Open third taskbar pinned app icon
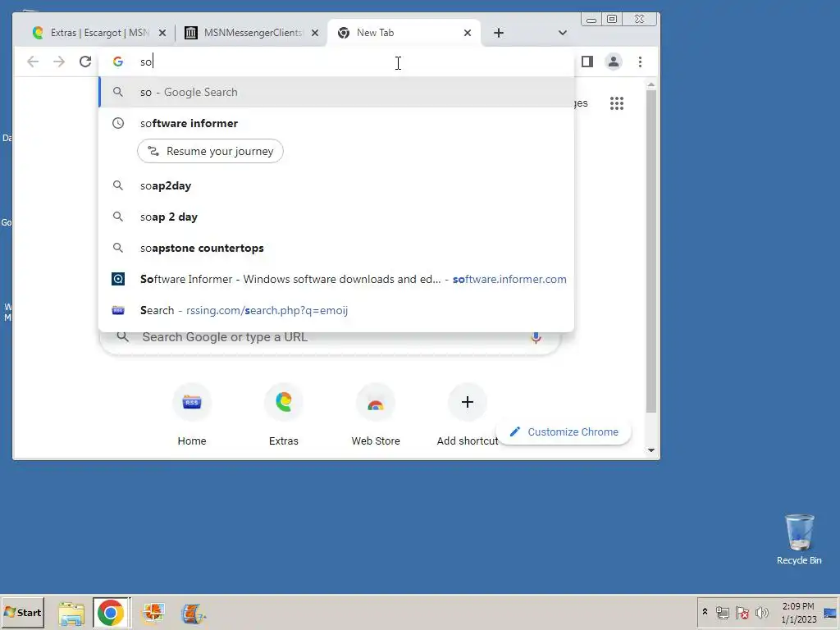840x630 pixels. coord(153,613)
